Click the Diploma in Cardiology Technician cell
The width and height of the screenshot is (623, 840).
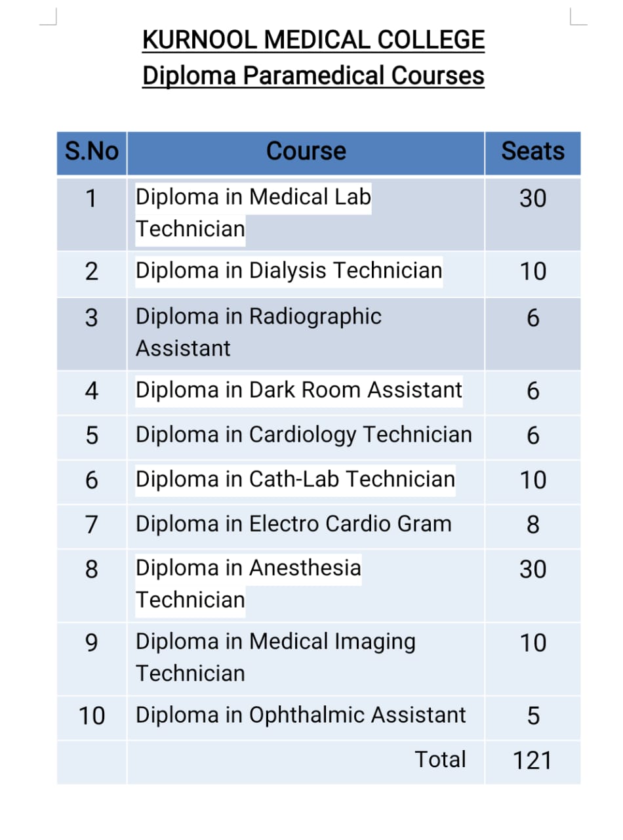click(304, 434)
